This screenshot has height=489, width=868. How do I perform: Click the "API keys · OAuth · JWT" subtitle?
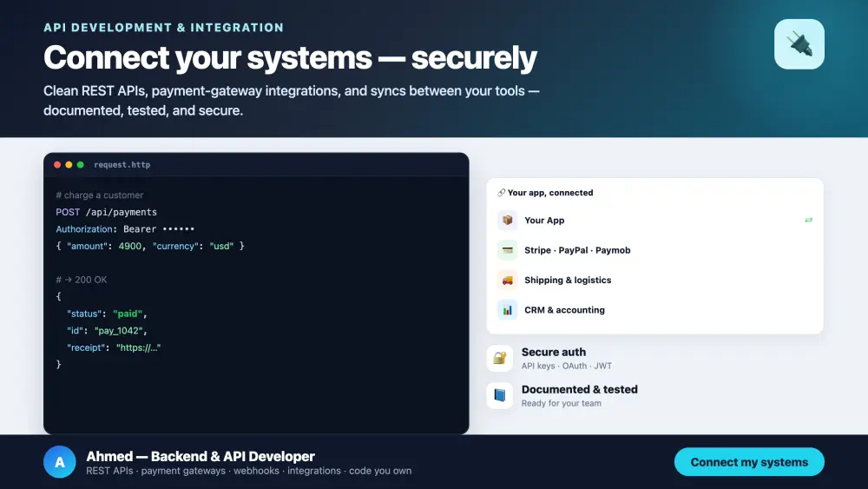click(x=566, y=366)
